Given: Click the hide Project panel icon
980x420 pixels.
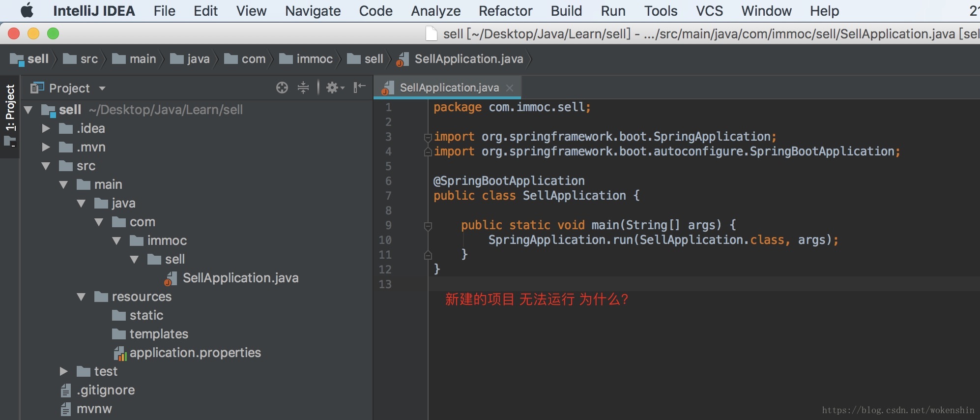Looking at the screenshot, I should (x=360, y=88).
